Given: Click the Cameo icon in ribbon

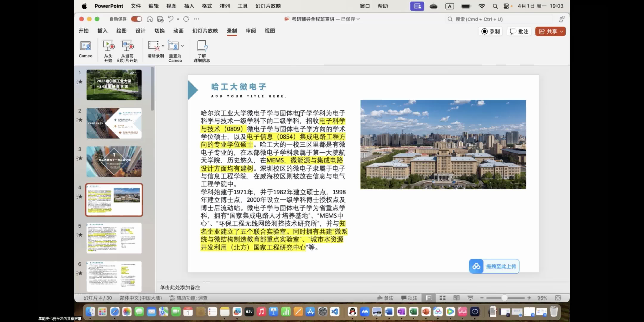Looking at the screenshot, I should [x=85, y=46].
